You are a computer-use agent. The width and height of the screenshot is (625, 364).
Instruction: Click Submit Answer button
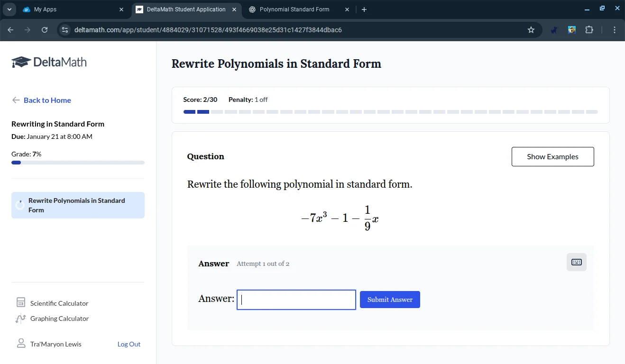point(390,300)
